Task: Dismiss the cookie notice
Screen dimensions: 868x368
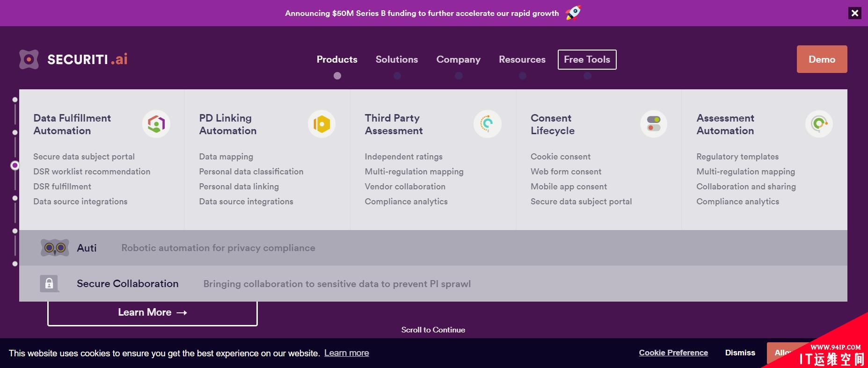Action: coord(740,353)
